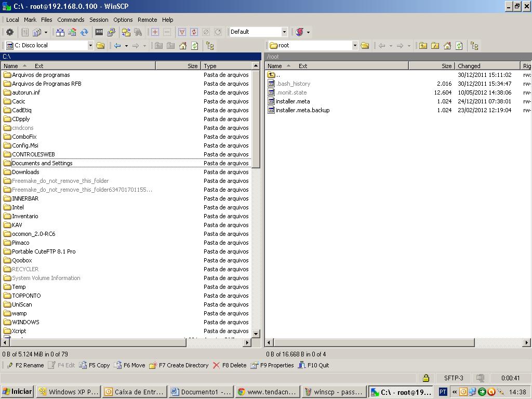Open the C: Disco local drive dropdown
532x399 pixels.
90,46
